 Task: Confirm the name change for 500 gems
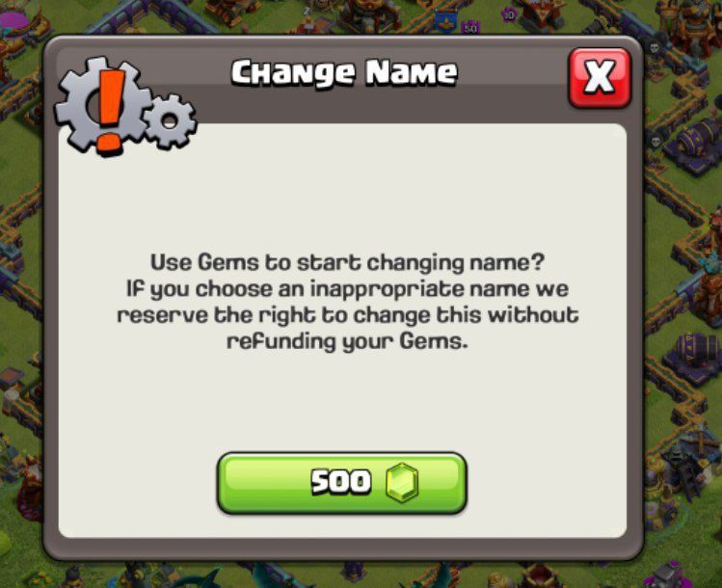click(341, 483)
